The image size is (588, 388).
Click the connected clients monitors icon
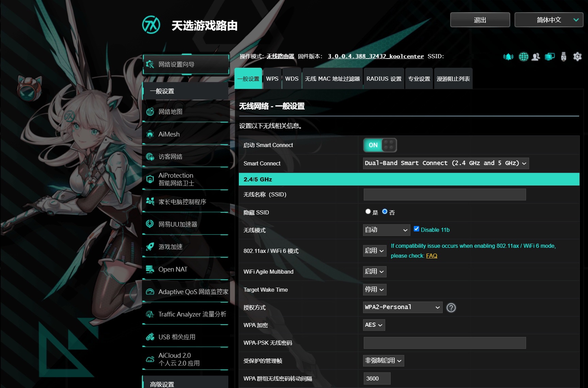(x=550, y=56)
